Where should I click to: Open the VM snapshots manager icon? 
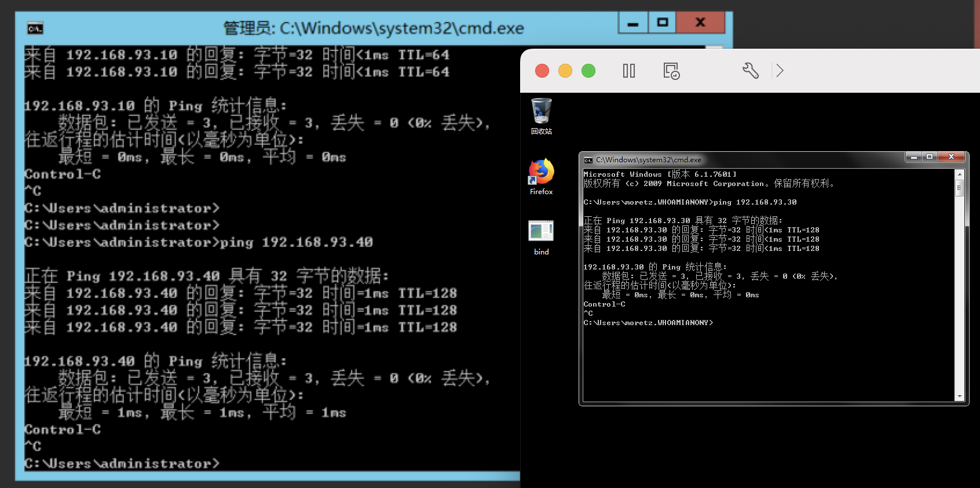[671, 71]
